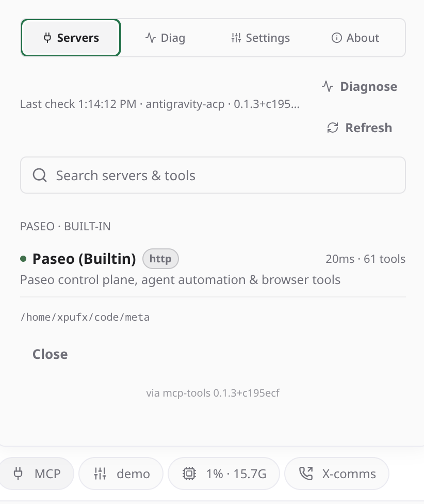Click the circular arrows Refresh icon

tap(333, 128)
